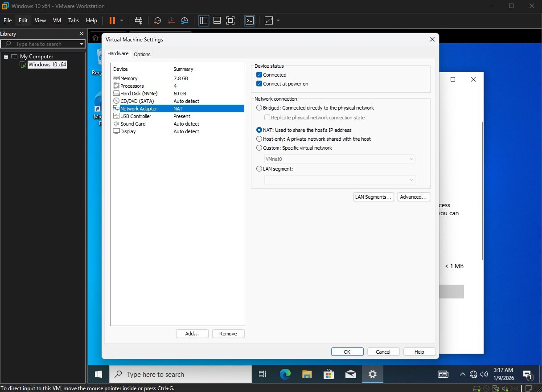Uncheck the Connected checkbox
The width and height of the screenshot is (542, 392).
[x=259, y=75]
